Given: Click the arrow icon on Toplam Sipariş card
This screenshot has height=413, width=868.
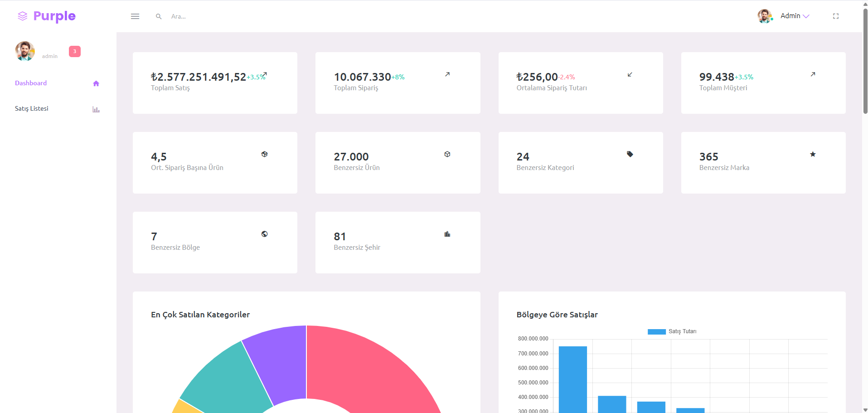Looking at the screenshot, I should point(447,74).
